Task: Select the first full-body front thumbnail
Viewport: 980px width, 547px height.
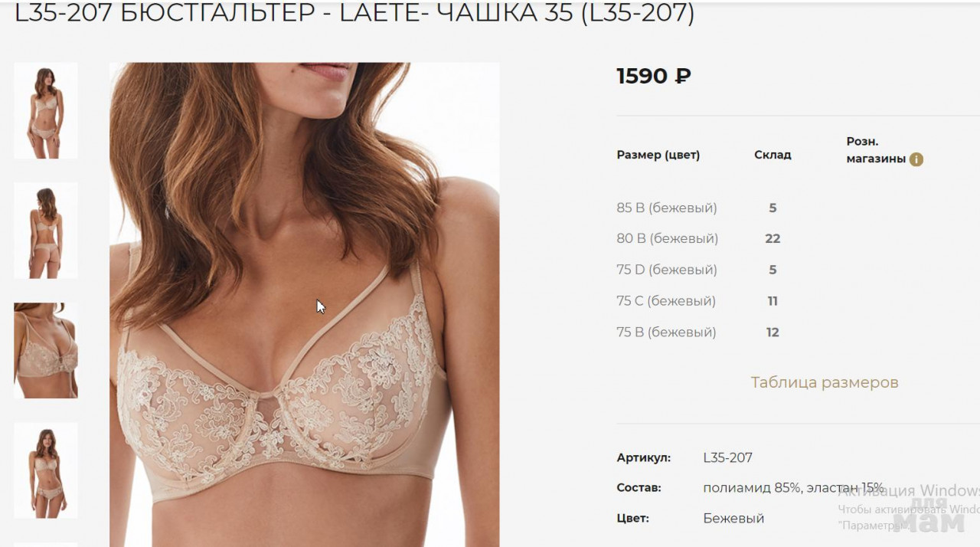Action: pos(46,110)
